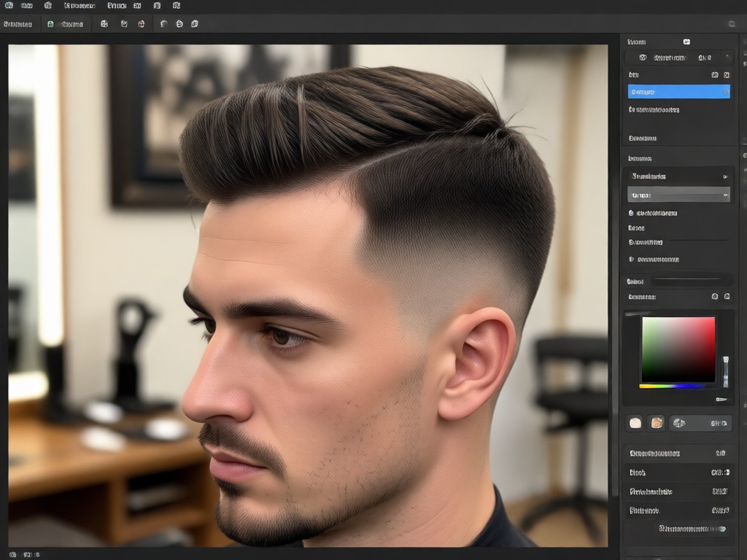This screenshot has width=747, height=560.
Task: Click the icon at the far right of the toolbar row
Action: [x=732, y=24]
